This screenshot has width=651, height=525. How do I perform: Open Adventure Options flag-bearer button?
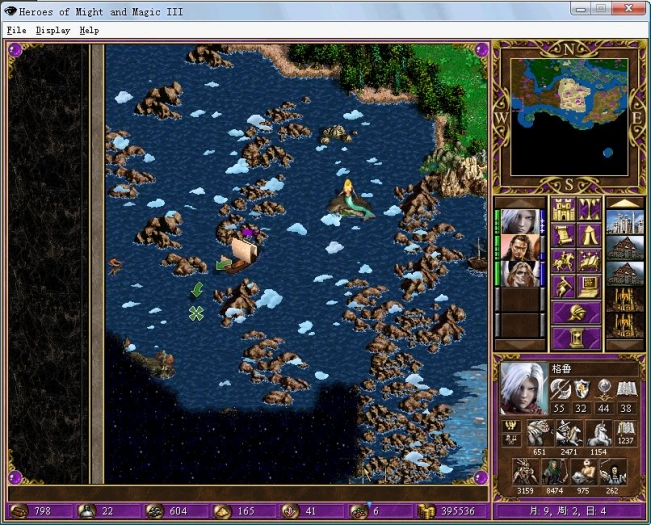563,286
